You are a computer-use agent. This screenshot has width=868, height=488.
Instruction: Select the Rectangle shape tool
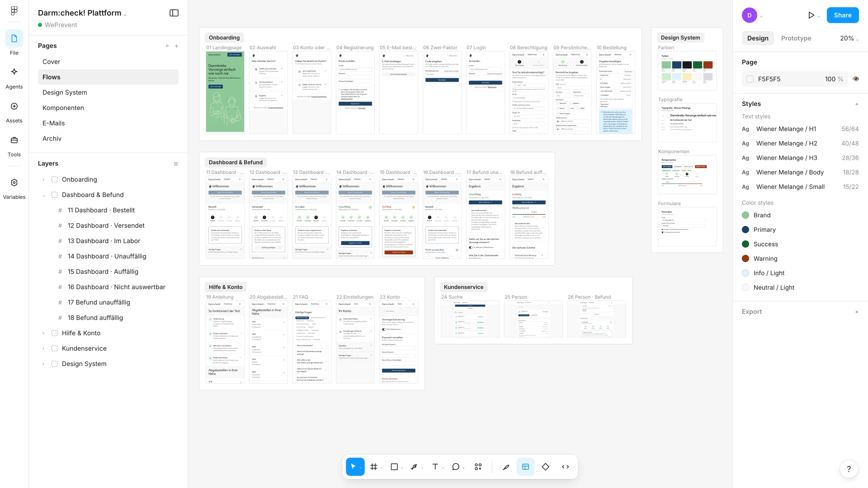click(x=394, y=467)
